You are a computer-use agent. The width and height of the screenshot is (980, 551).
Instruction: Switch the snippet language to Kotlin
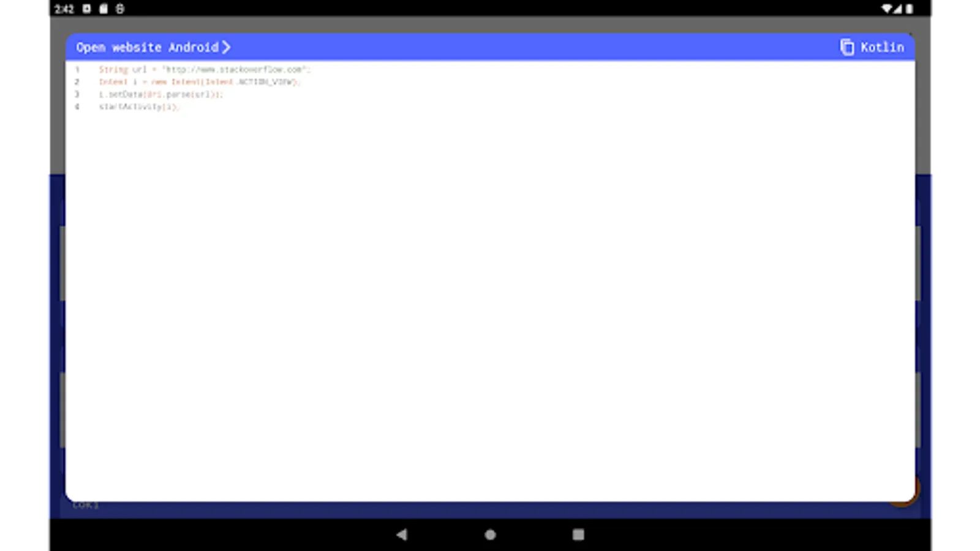(x=882, y=47)
